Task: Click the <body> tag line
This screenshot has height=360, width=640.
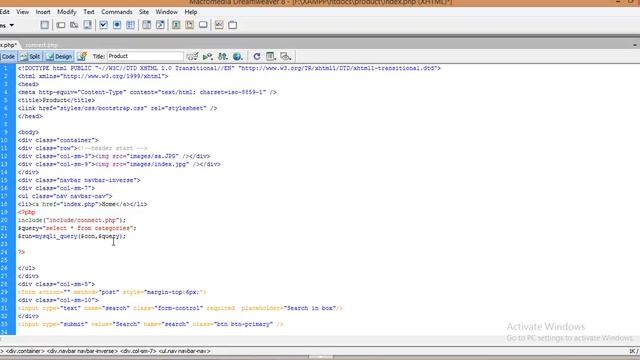Action: coord(28,132)
